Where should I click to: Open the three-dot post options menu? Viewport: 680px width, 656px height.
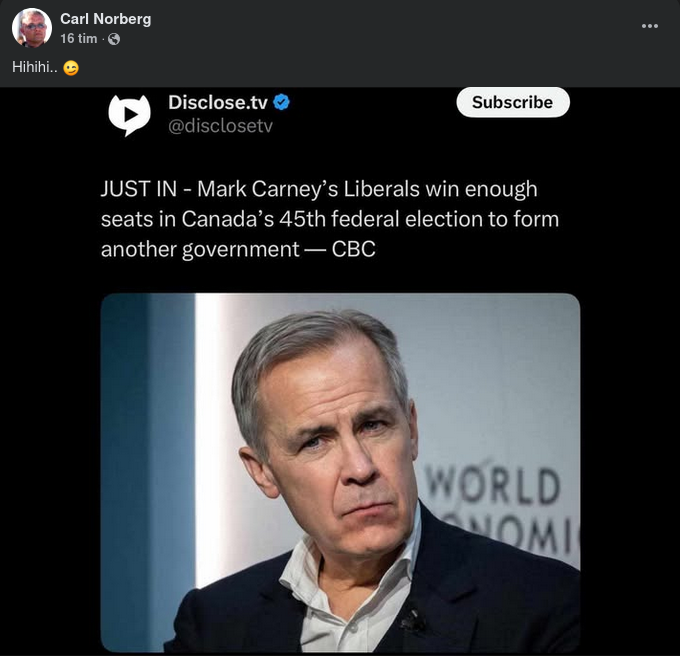[x=650, y=26]
